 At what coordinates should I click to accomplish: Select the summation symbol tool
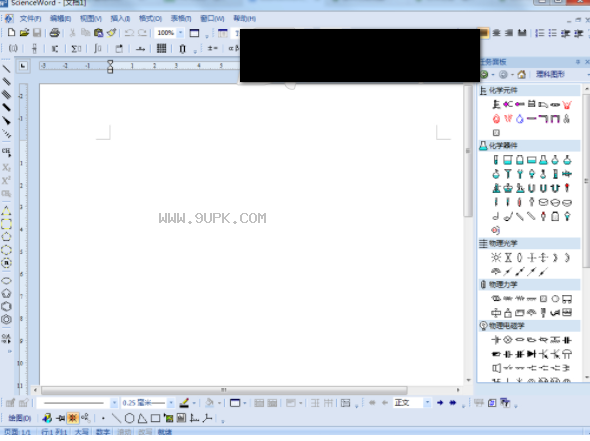point(76,48)
